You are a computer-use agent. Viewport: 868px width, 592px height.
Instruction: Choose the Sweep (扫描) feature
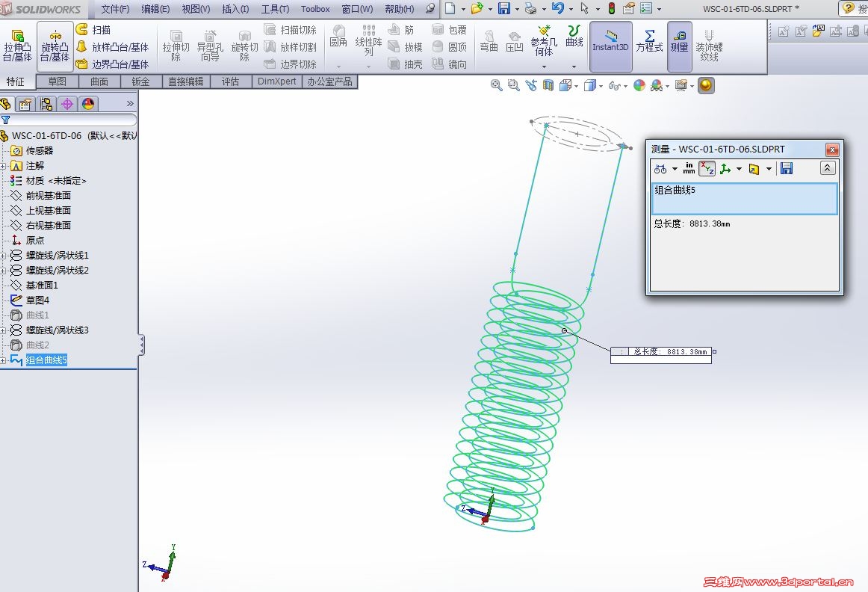(x=93, y=30)
